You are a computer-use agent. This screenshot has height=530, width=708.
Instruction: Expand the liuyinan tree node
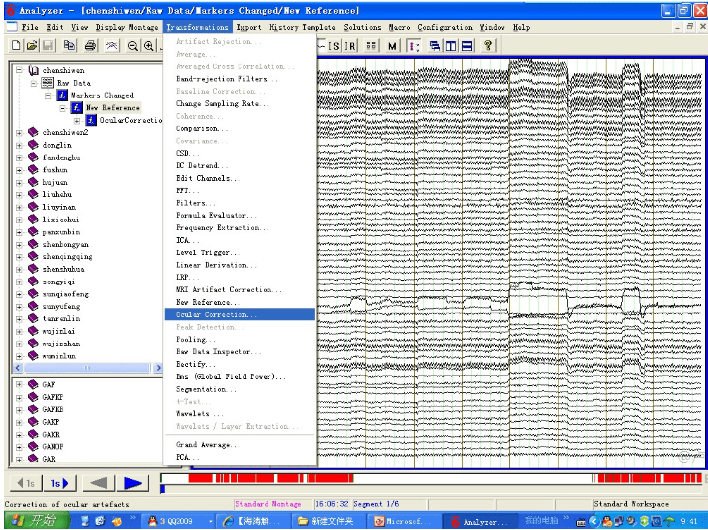[x=19, y=208]
